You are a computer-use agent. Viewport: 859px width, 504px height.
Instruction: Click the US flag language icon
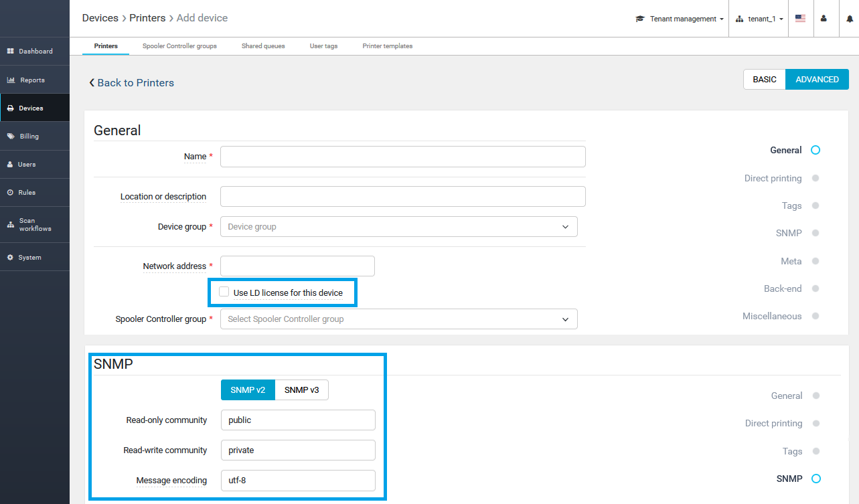pyautogui.click(x=800, y=19)
